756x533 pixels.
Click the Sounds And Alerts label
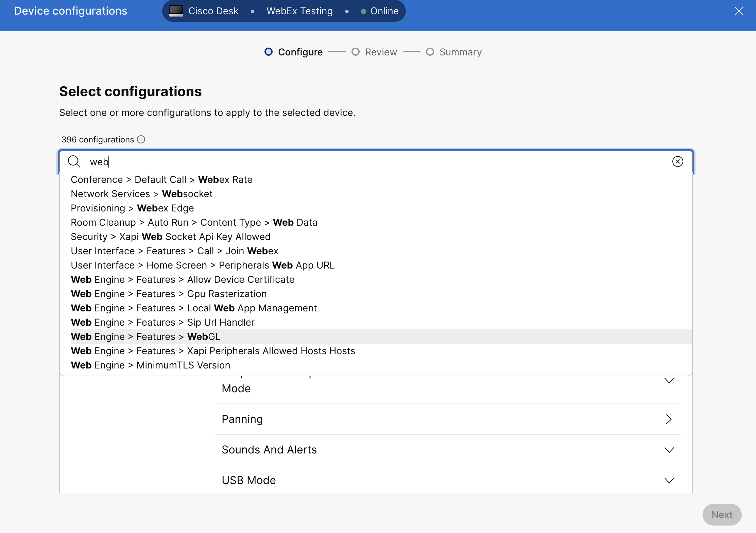tap(269, 450)
